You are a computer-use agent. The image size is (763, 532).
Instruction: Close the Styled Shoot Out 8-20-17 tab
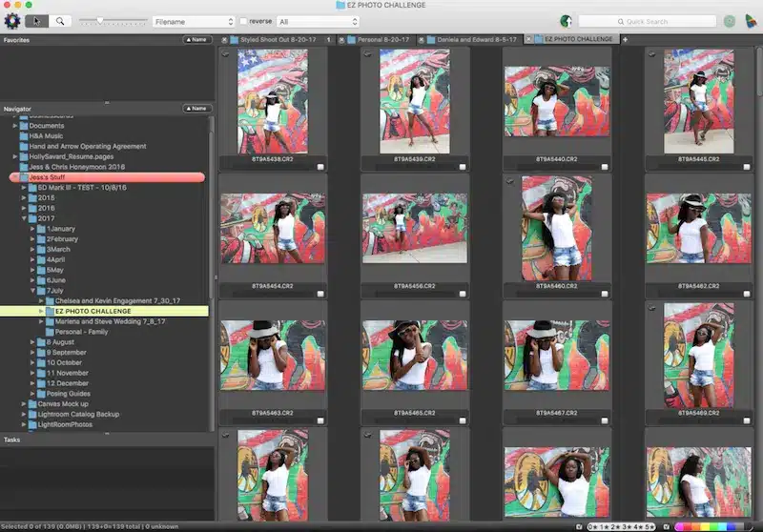pyautogui.click(x=224, y=40)
